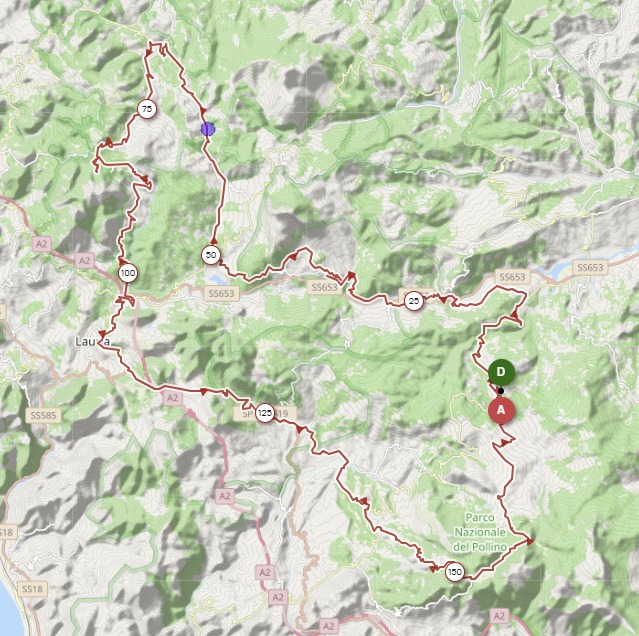Click the Lauria town label
This screenshot has width=639, height=636.
(93, 341)
